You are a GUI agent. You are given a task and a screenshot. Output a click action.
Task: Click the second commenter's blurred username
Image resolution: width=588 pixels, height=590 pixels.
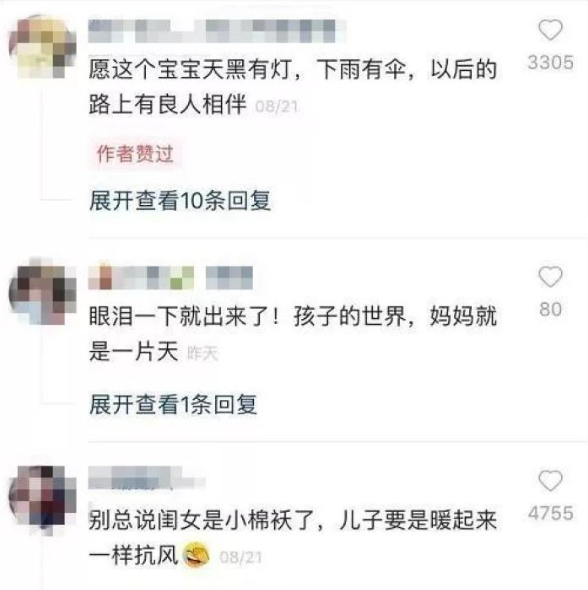[x=170, y=277]
